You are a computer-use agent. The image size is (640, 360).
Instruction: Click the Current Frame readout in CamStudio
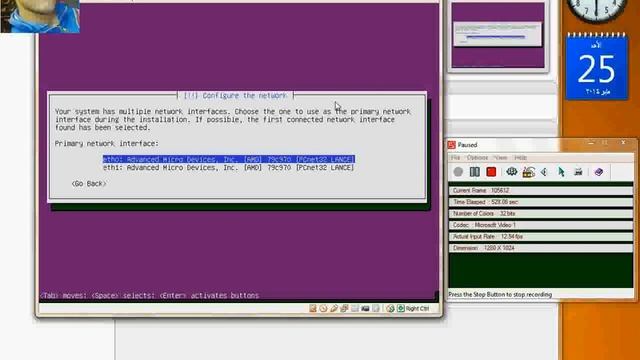(x=541, y=191)
